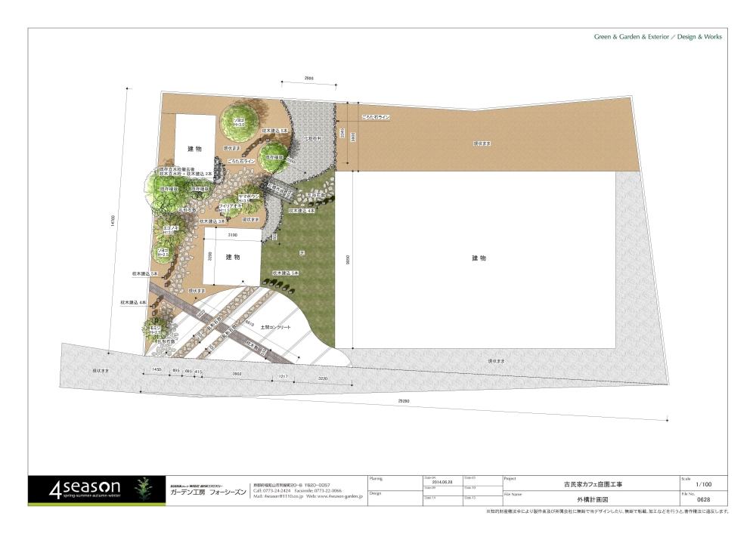
Task: Click the 枕木建込 5本 label on lawn
Action: coord(285,272)
